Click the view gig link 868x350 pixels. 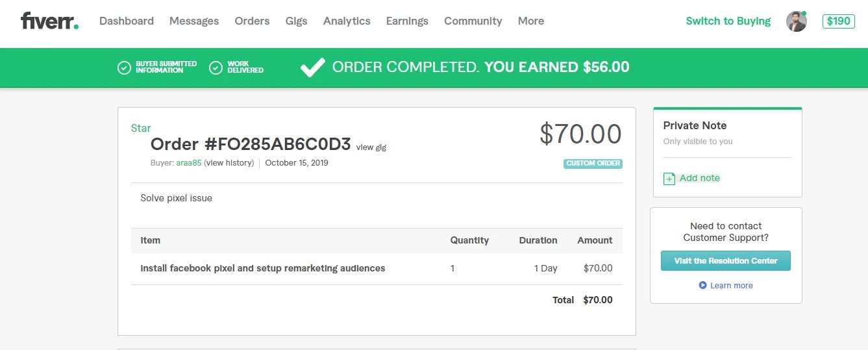click(371, 147)
